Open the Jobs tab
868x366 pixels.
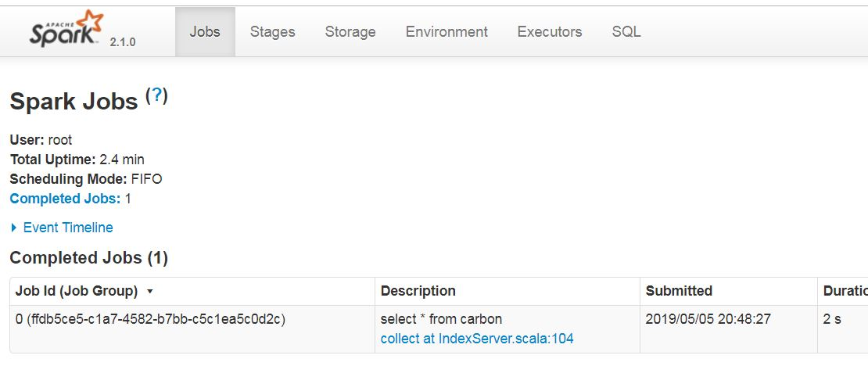pyautogui.click(x=205, y=32)
